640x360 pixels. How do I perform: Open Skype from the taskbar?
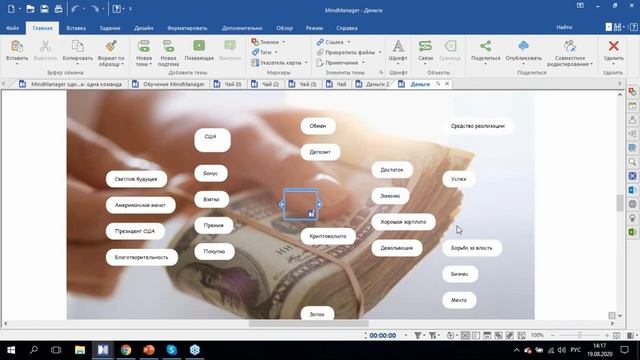[x=171, y=350]
